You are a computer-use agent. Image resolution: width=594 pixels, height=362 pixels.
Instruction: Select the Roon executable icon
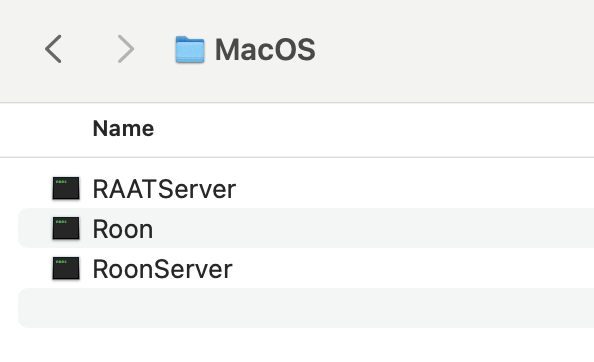tap(66, 228)
